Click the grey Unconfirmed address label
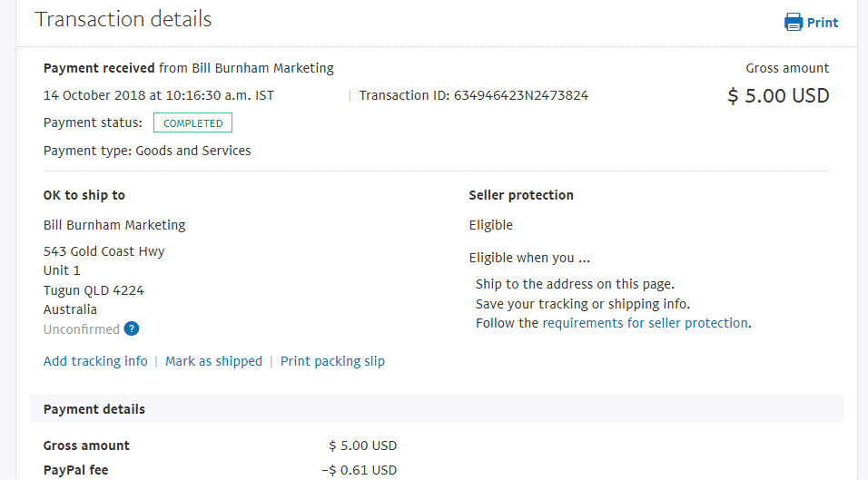This screenshot has width=868, height=480. click(82, 329)
